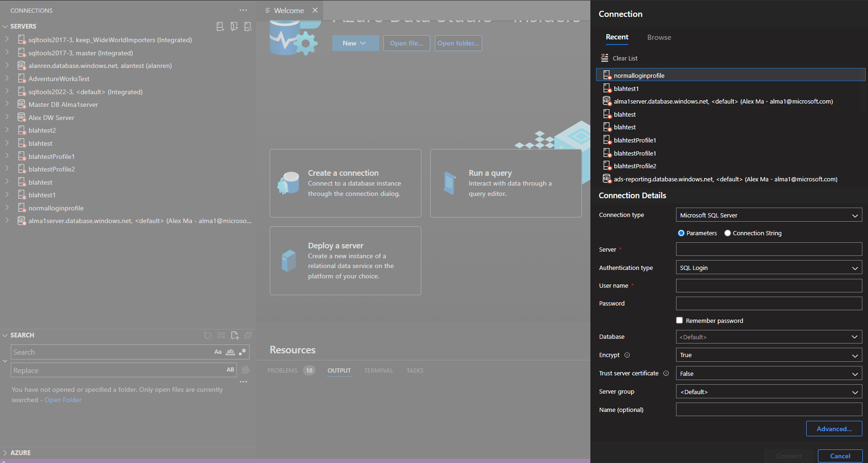This screenshot has height=463, width=868.
Task: Select the Connection String radio button
Action: coord(727,233)
